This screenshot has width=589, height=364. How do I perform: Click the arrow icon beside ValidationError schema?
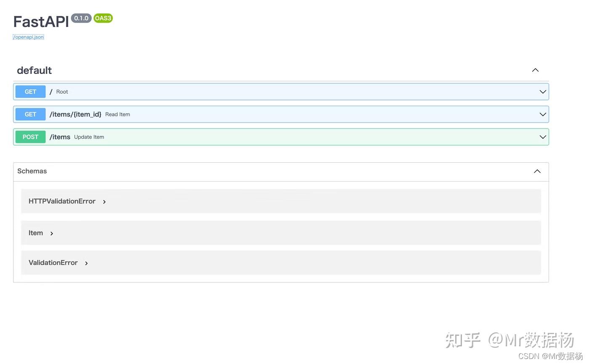pyautogui.click(x=86, y=263)
